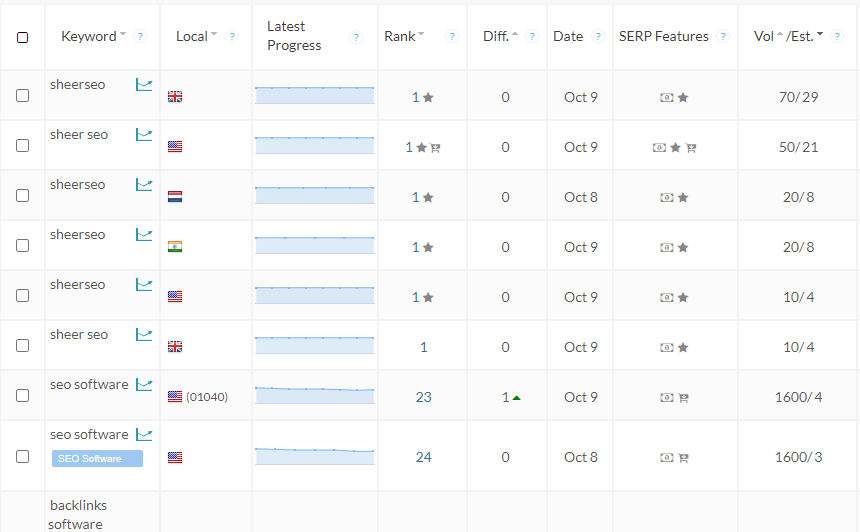
Task: Click location code (01040)
Action: coord(207,397)
